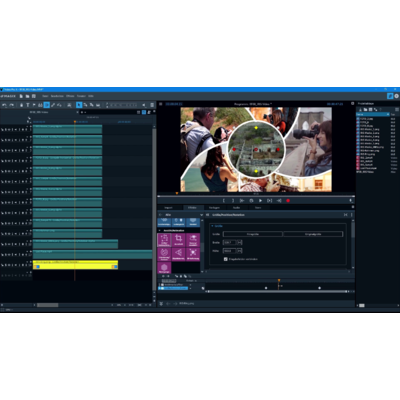Click the link/group objects chain icon

(53, 105)
